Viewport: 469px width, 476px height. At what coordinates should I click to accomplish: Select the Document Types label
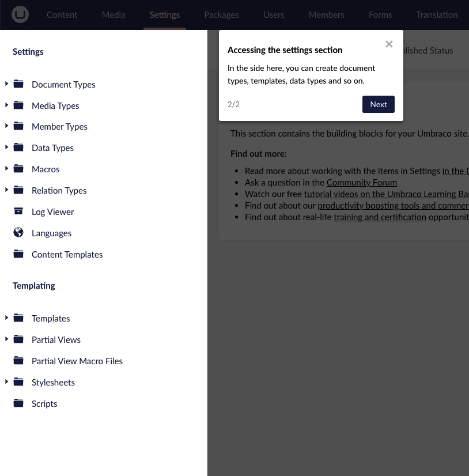click(x=63, y=84)
